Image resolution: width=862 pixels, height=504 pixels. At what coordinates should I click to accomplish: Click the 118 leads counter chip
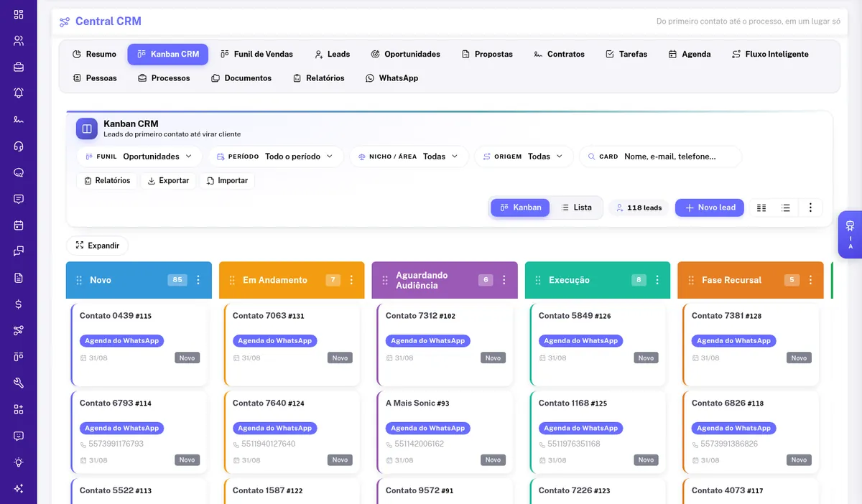point(639,207)
